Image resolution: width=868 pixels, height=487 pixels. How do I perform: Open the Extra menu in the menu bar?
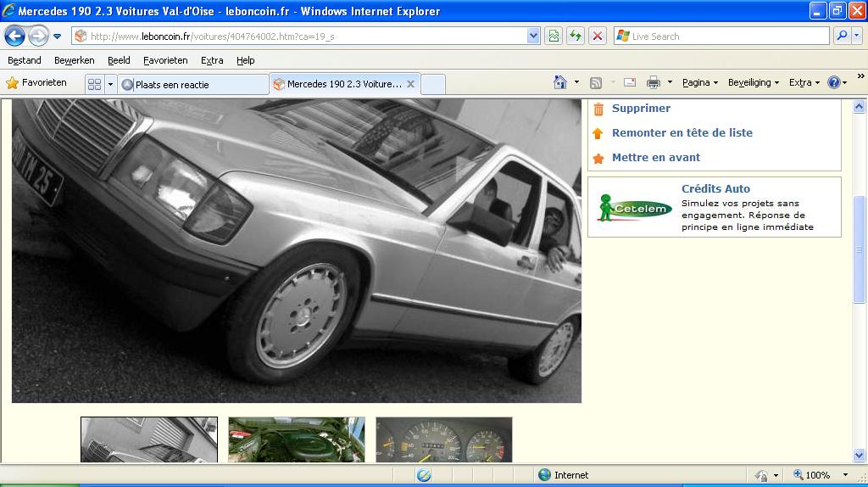coord(212,60)
